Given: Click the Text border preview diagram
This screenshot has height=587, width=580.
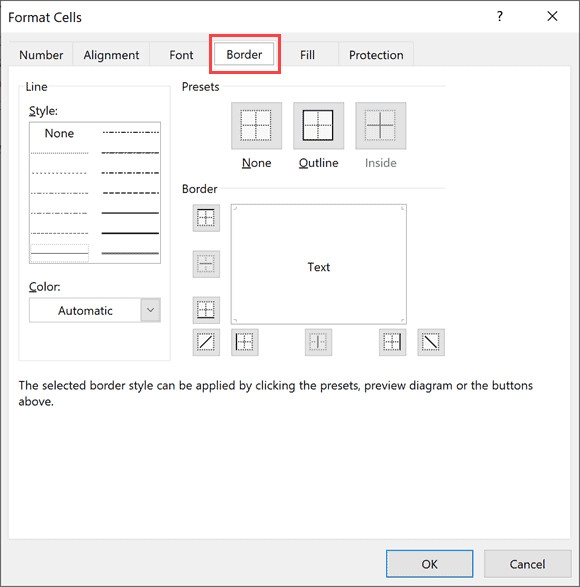Looking at the screenshot, I should [x=319, y=264].
